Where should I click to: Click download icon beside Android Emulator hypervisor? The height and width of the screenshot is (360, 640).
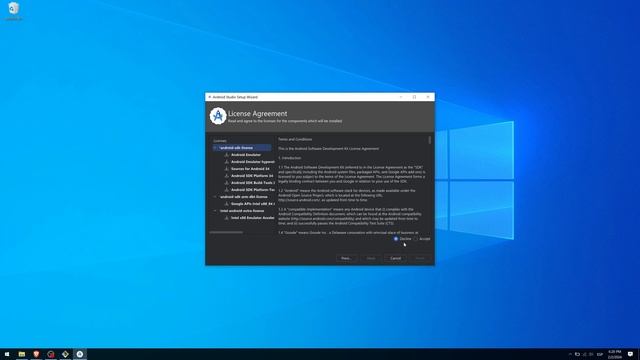click(227, 162)
